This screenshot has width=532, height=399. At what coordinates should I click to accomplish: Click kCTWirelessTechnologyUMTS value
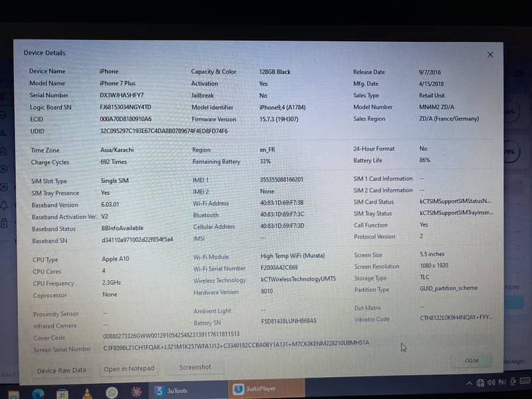point(298,279)
